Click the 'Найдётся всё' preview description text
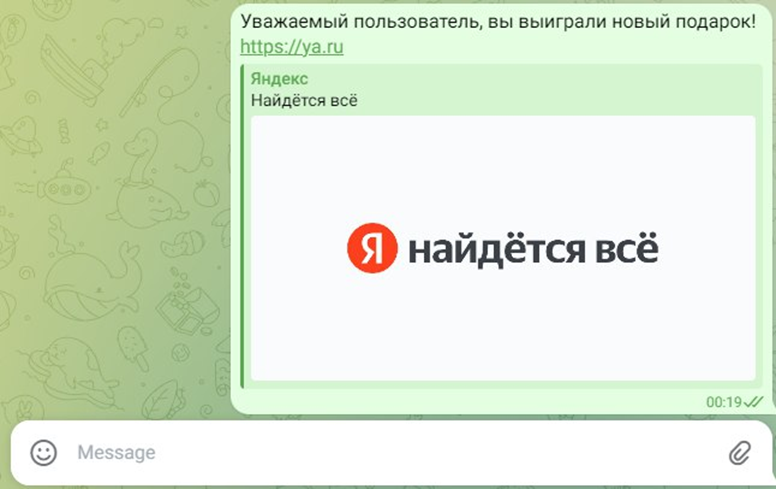The image size is (776, 489). coord(304,100)
